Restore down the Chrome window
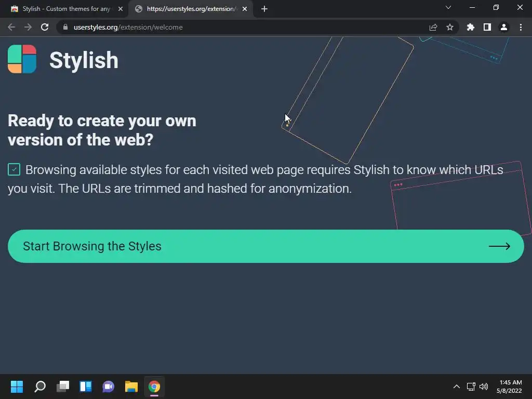The width and height of the screenshot is (532, 399). tap(496, 7)
